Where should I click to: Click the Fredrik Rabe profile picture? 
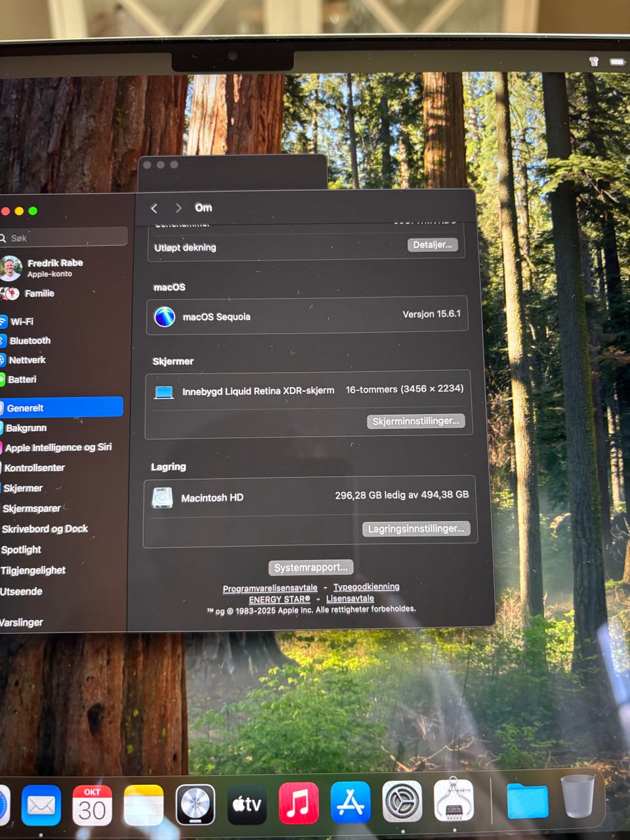pyautogui.click(x=10, y=268)
